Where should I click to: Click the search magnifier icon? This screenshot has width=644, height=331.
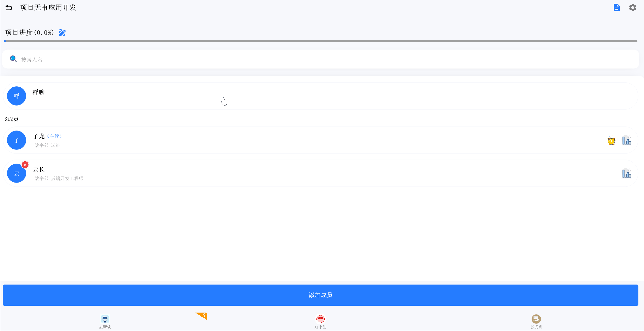pos(13,59)
